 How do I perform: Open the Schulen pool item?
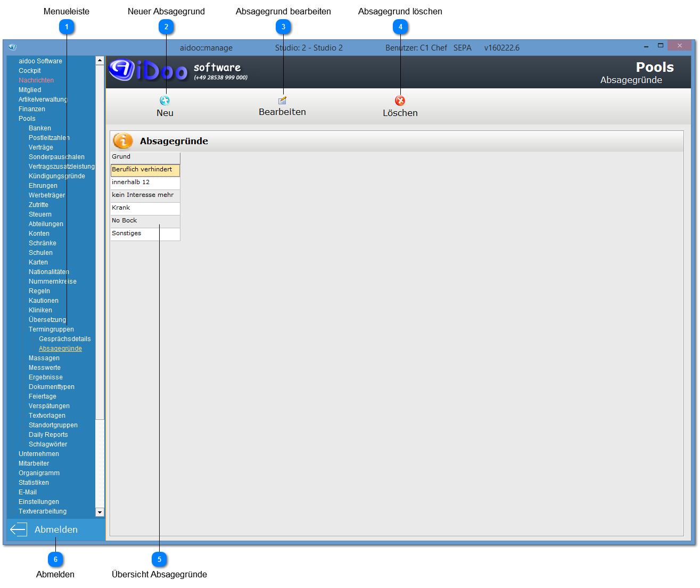(x=41, y=253)
